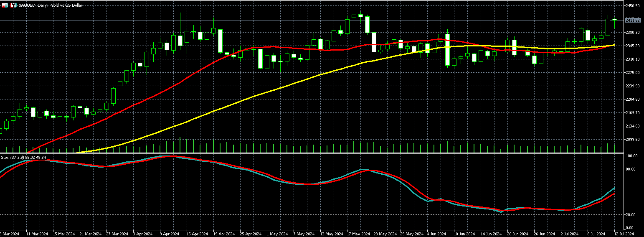Click the 11 Mar 2024 date label
The width and height of the screenshot is (644, 237).
coord(37,234)
